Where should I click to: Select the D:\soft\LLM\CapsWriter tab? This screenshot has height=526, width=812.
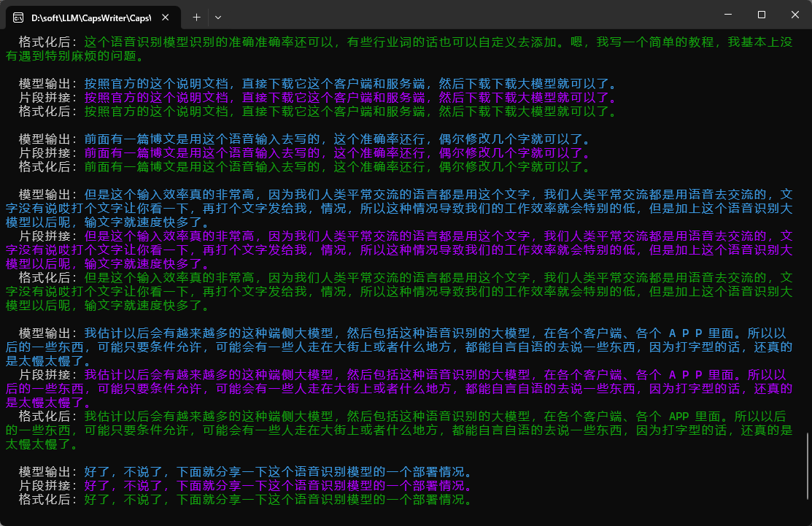[x=93, y=18]
